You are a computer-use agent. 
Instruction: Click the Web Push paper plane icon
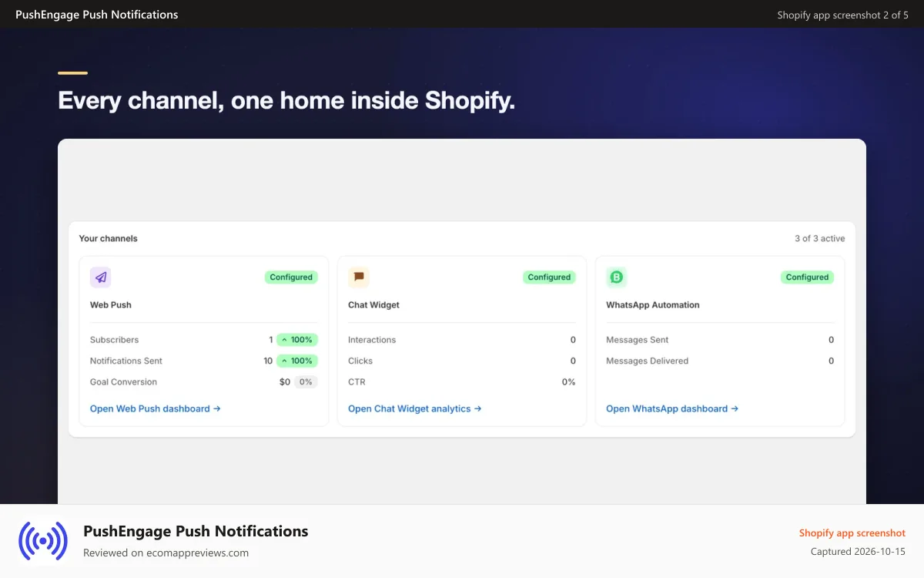pyautogui.click(x=101, y=277)
